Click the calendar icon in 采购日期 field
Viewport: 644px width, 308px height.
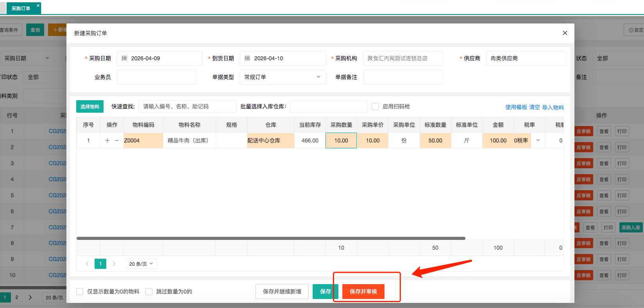point(124,58)
